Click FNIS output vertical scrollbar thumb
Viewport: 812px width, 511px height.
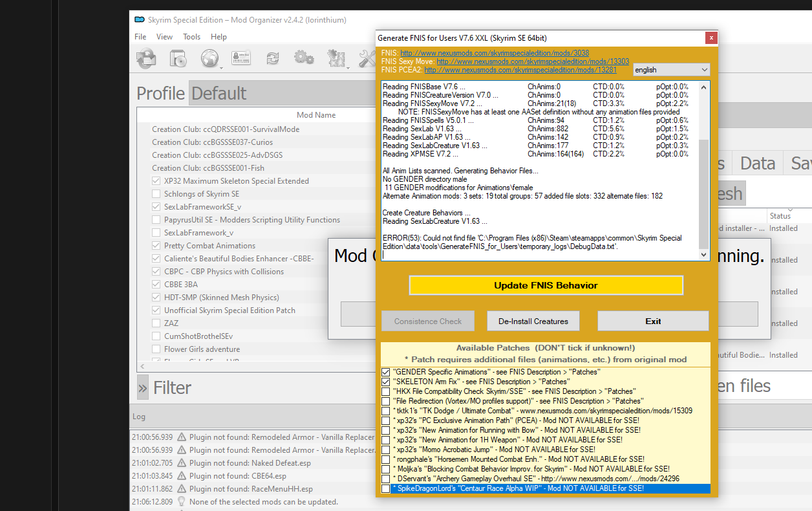[x=704, y=194]
